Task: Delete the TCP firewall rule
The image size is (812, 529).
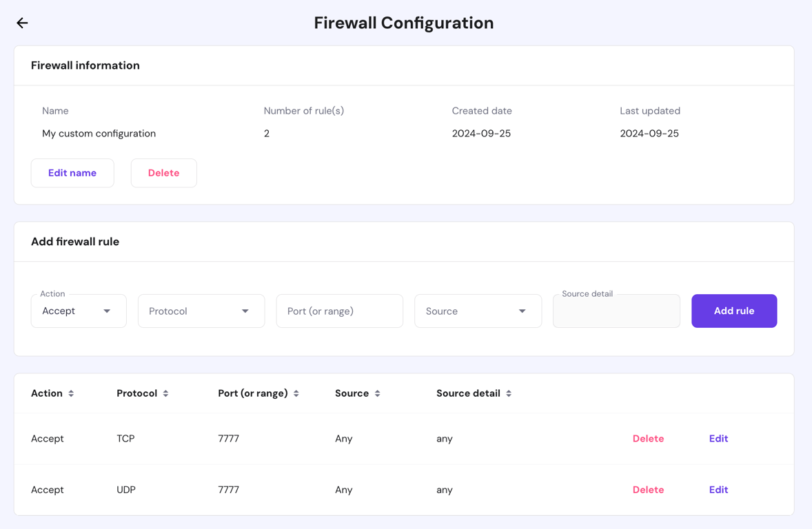Action: (647, 438)
